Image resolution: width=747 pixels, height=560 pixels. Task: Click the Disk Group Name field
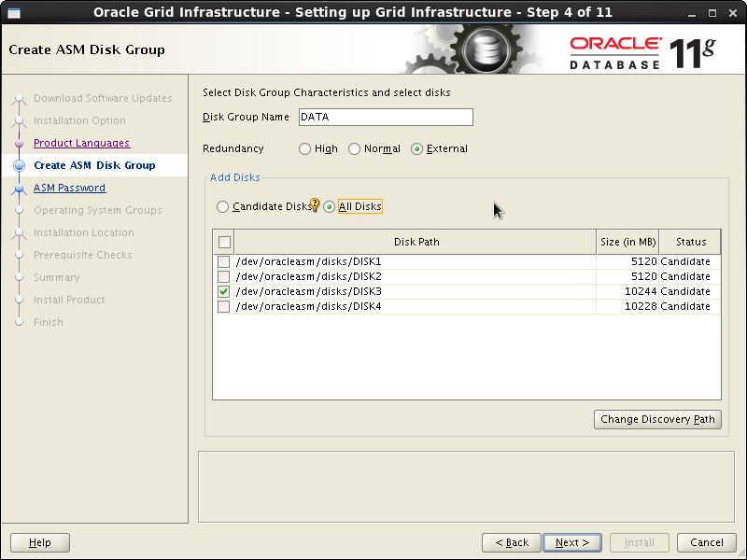(x=386, y=118)
